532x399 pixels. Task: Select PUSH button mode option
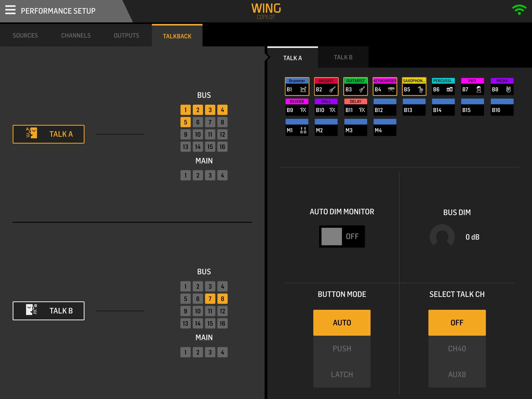341,348
